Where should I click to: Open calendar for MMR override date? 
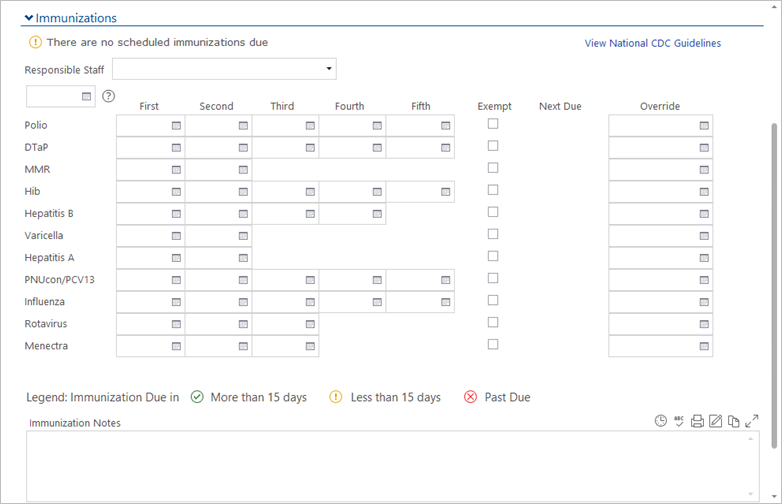tap(704, 169)
